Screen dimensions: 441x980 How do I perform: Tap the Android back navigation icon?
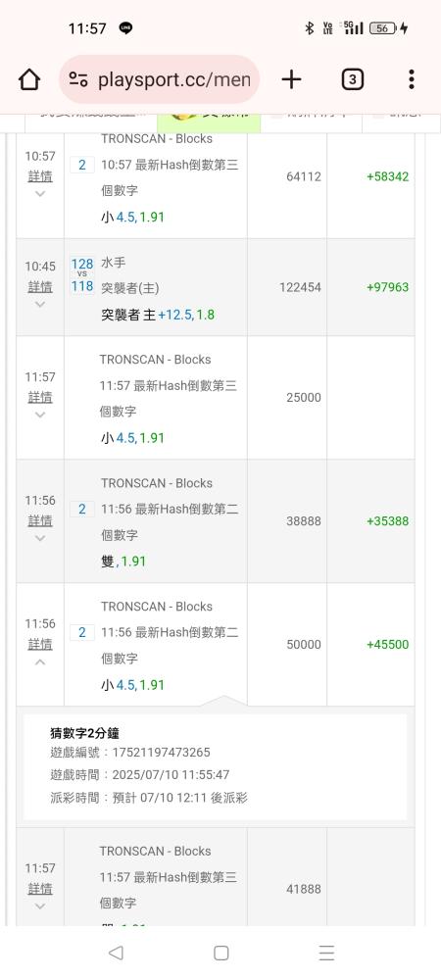pyautogui.click(x=116, y=953)
